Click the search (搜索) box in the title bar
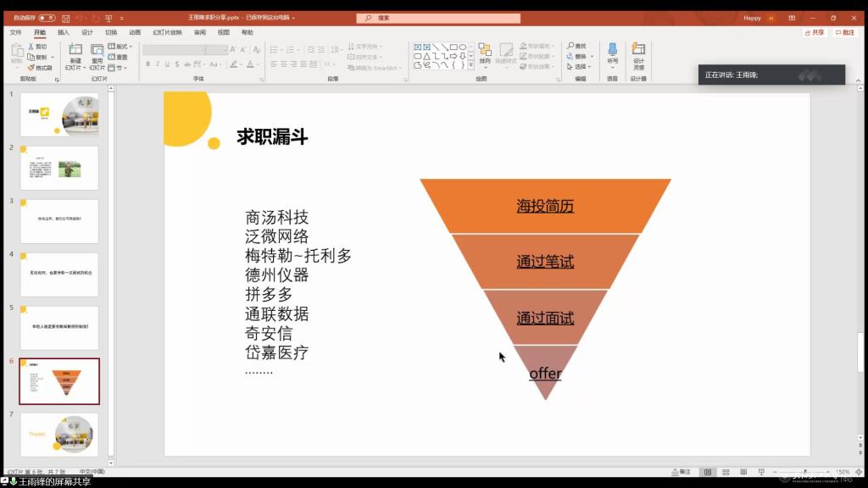This screenshot has height=488, width=868. click(x=438, y=19)
